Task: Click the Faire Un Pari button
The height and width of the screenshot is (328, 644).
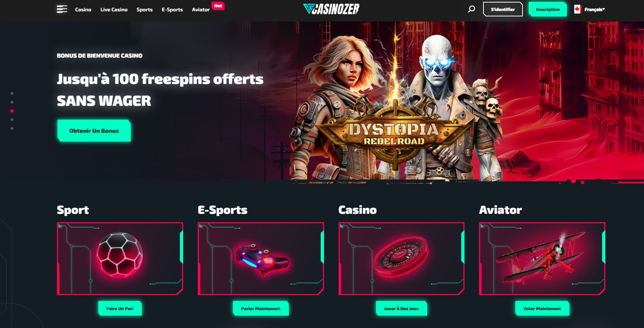Action: point(120,308)
